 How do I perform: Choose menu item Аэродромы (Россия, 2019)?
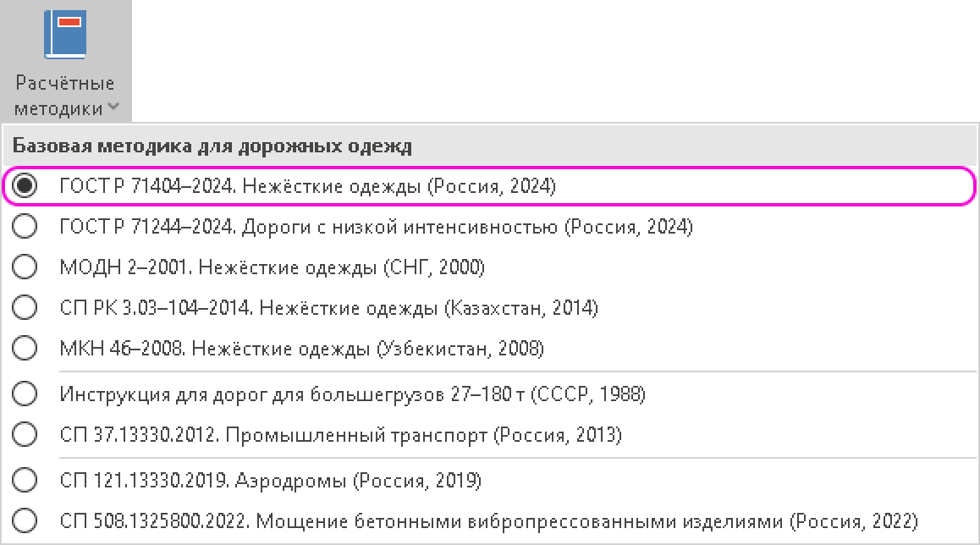click(x=489, y=480)
